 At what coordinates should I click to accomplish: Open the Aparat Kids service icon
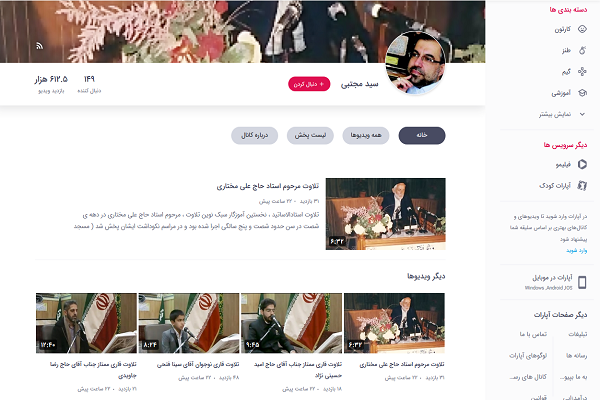tap(582, 186)
